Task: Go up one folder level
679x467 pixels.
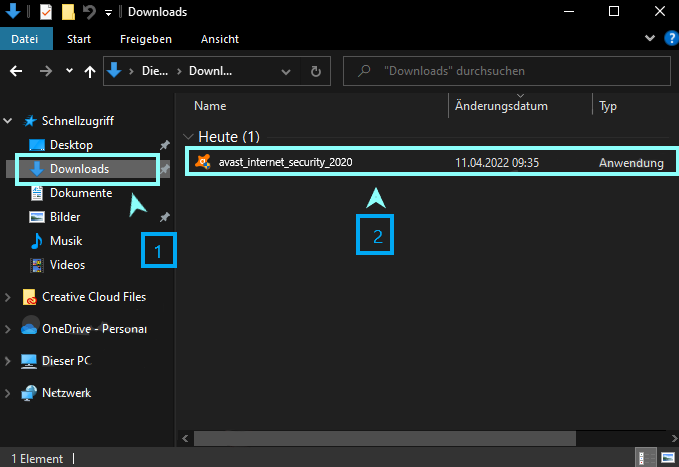Action: 90,71
